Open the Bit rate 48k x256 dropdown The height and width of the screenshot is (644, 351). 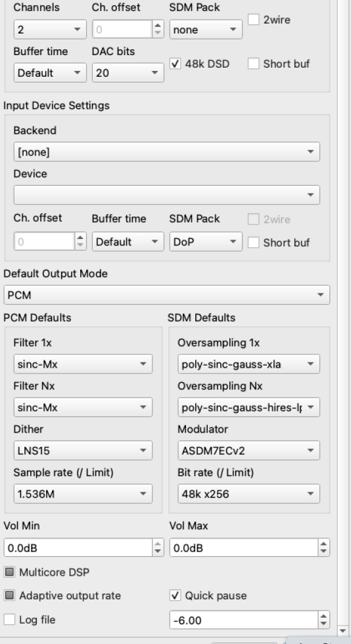coord(248,494)
